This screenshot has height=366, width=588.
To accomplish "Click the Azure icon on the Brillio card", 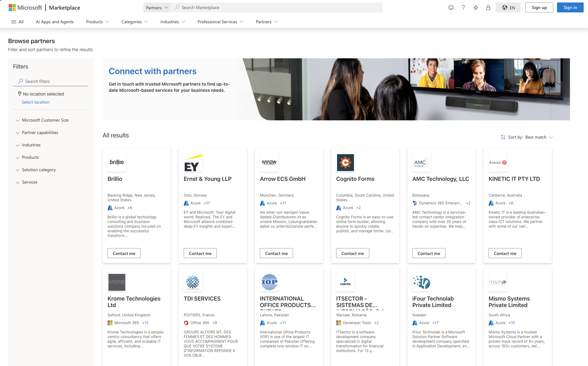I will 110,208.
